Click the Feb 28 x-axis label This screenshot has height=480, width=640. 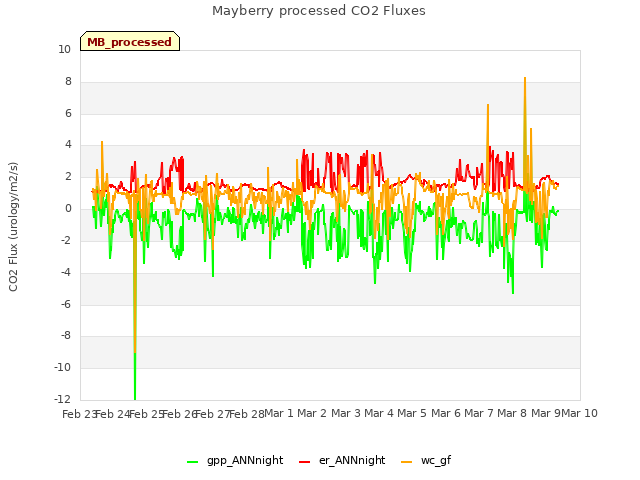(247, 414)
